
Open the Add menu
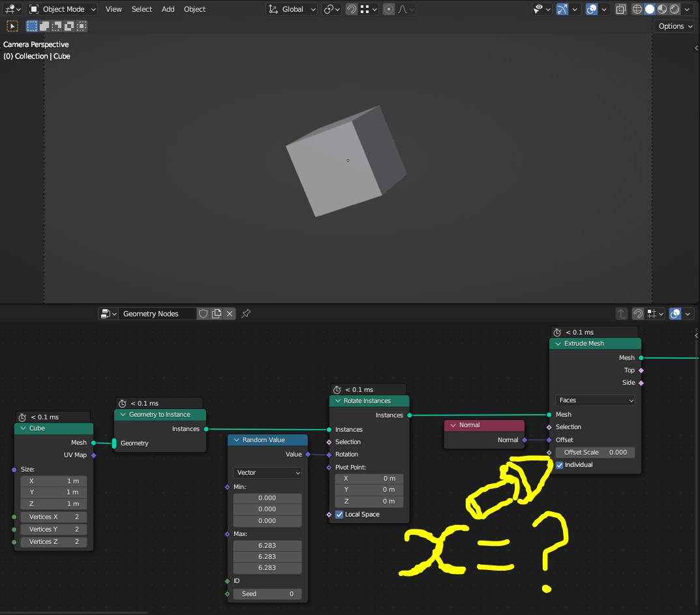click(x=168, y=9)
